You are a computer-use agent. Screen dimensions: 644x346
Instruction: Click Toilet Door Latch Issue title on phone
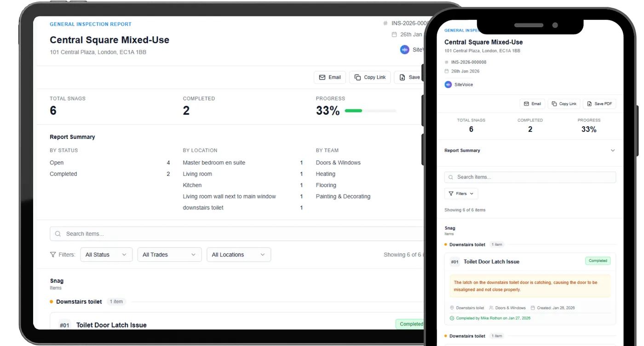tap(491, 261)
